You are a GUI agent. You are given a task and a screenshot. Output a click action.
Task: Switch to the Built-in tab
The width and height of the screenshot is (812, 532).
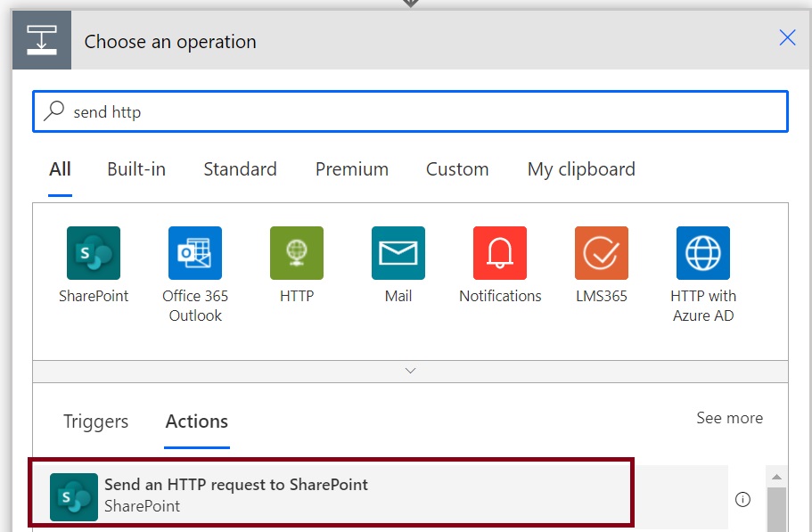click(x=136, y=169)
